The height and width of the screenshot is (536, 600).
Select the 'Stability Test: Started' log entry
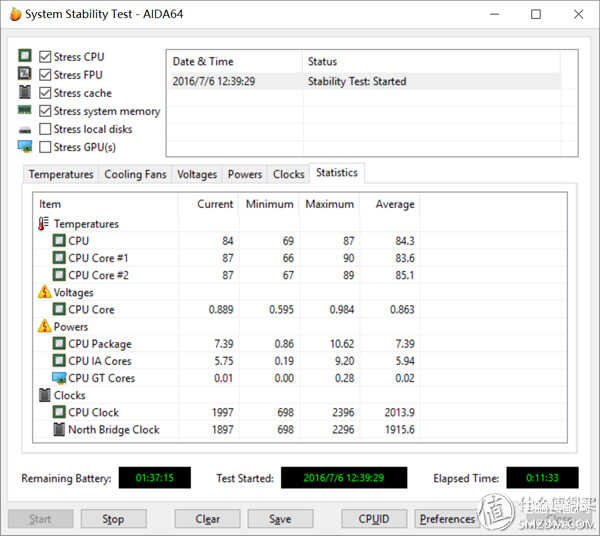(357, 81)
